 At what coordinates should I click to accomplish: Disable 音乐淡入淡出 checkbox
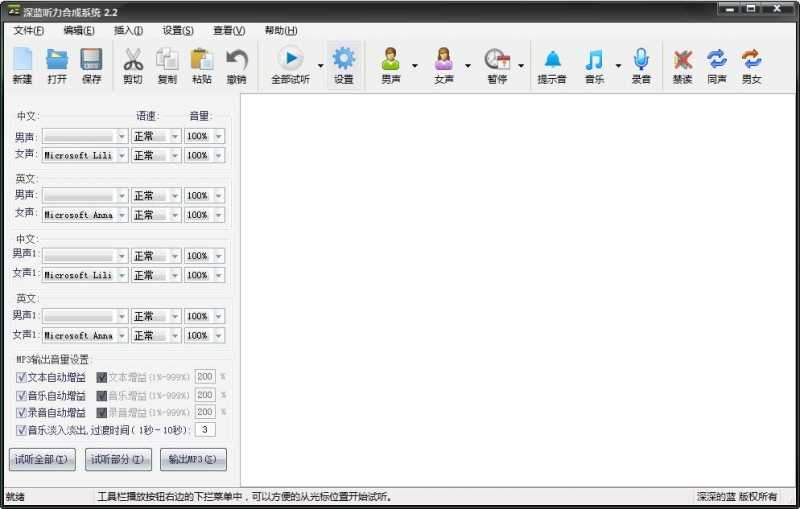point(22,430)
